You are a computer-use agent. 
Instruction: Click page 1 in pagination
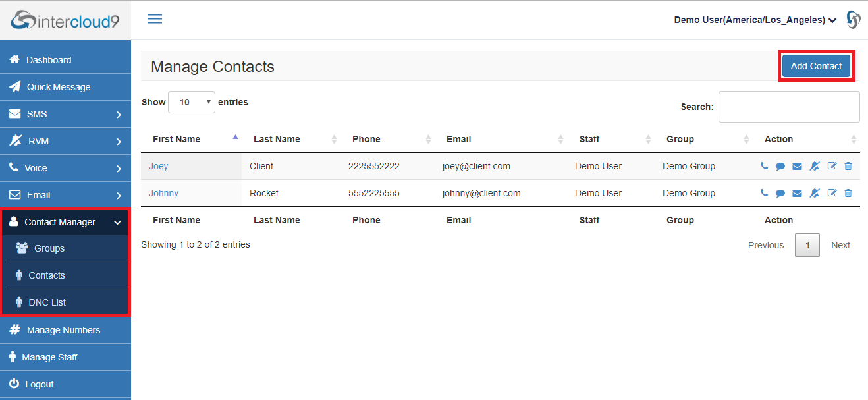[807, 245]
